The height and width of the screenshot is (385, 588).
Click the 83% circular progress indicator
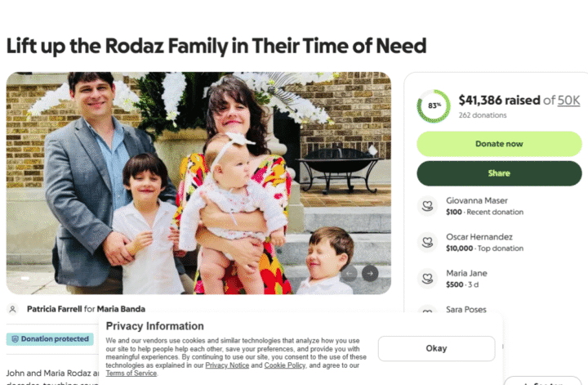click(x=433, y=106)
